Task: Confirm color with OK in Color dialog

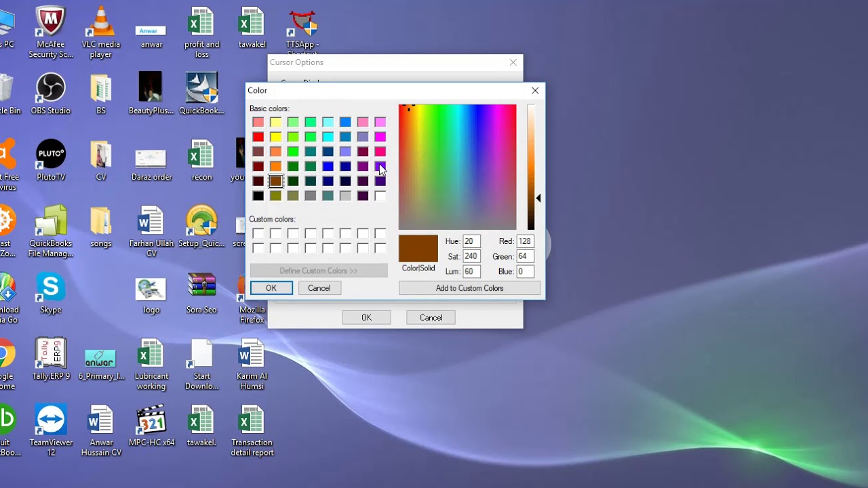Action: pyautogui.click(x=271, y=288)
